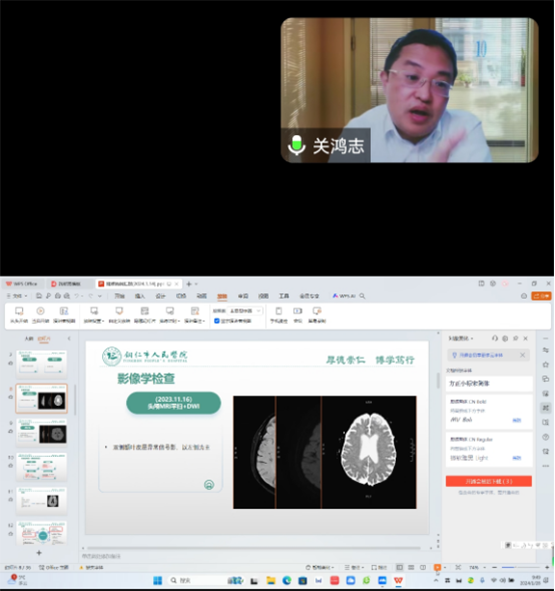The width and height of the screenshot is (555, 591).
Task: Toggle the checkbox in slideshow ribbon
Action: point(217,321)
